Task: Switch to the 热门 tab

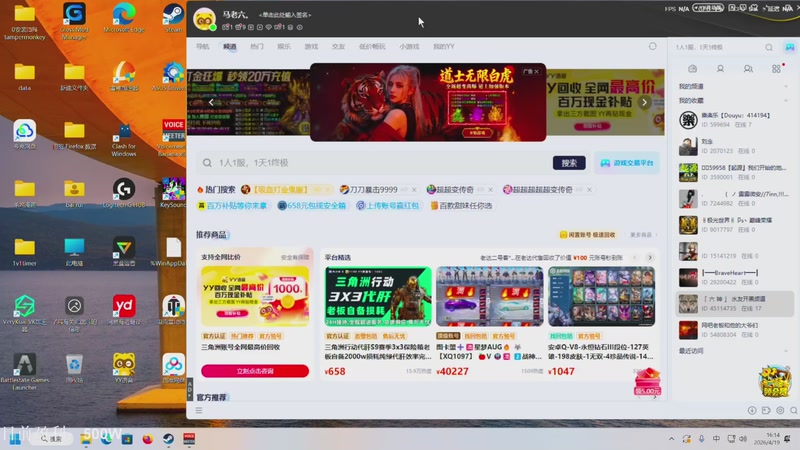Action: click(257, 46)
